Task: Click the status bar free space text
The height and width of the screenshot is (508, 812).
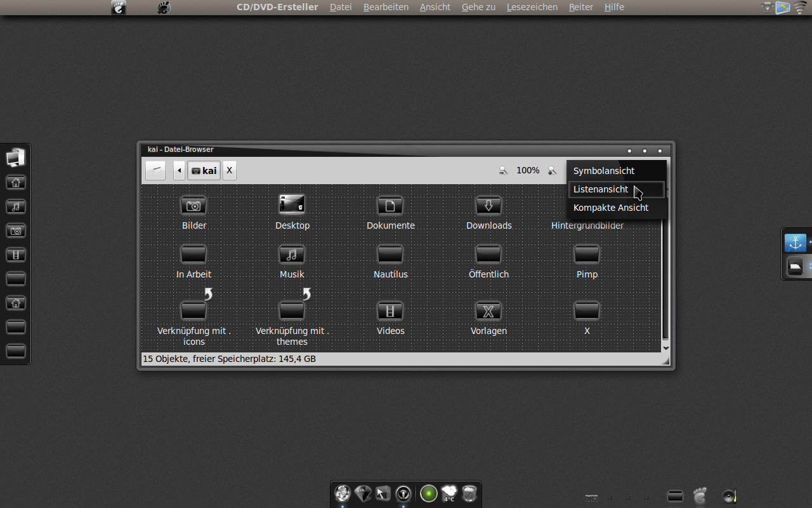Action: click(x=229, y=359)
